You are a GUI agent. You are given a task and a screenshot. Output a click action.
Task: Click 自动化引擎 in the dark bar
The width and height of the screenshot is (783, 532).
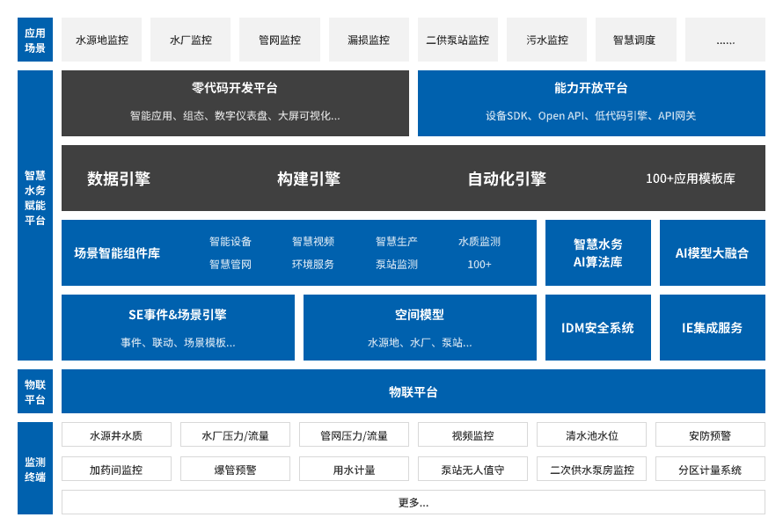(507, 179)
